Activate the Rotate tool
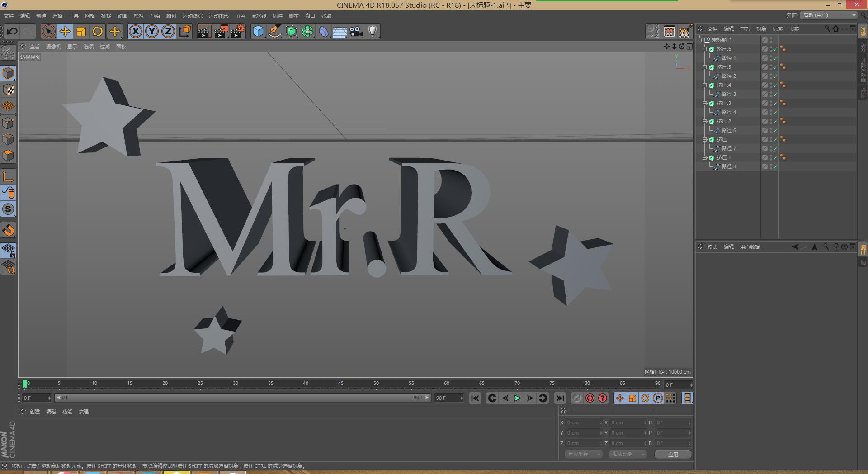The image size is (868, 474). click(98, 31)
